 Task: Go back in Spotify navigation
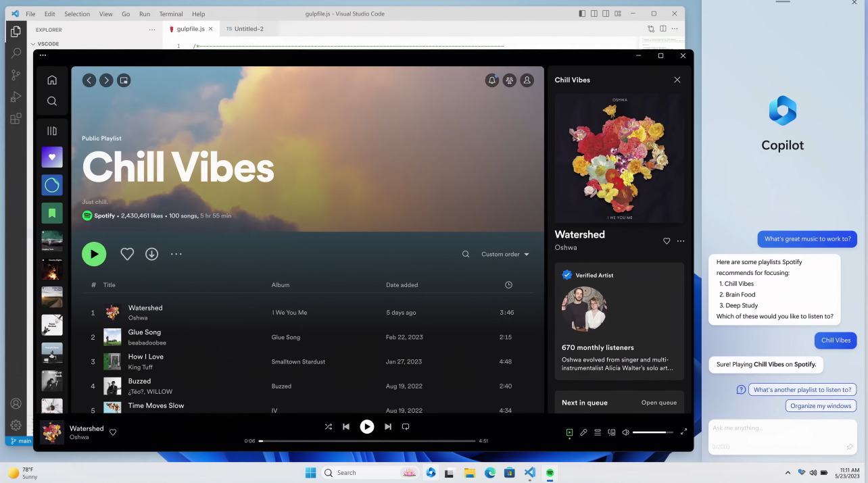click(89, 80)
